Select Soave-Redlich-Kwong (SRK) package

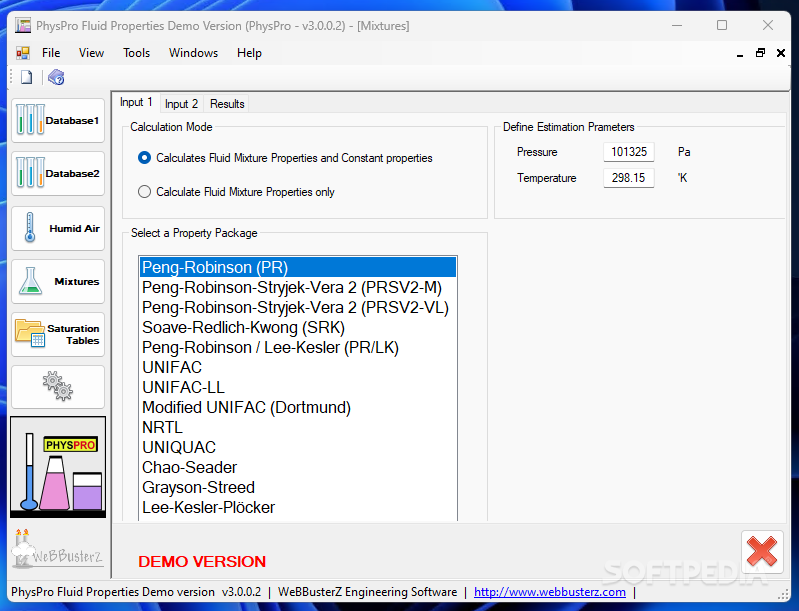298,327
